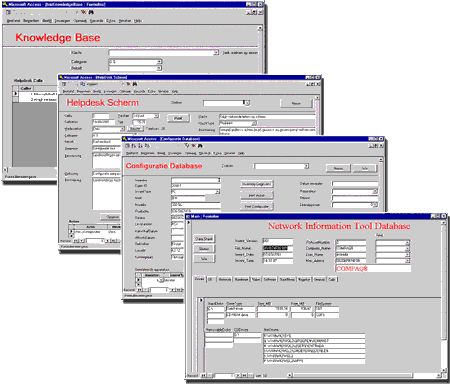Click the binoculars Find icon in Knowledge Base toolbar
This screenshot has width=450, height=388.
coord(91,12)
